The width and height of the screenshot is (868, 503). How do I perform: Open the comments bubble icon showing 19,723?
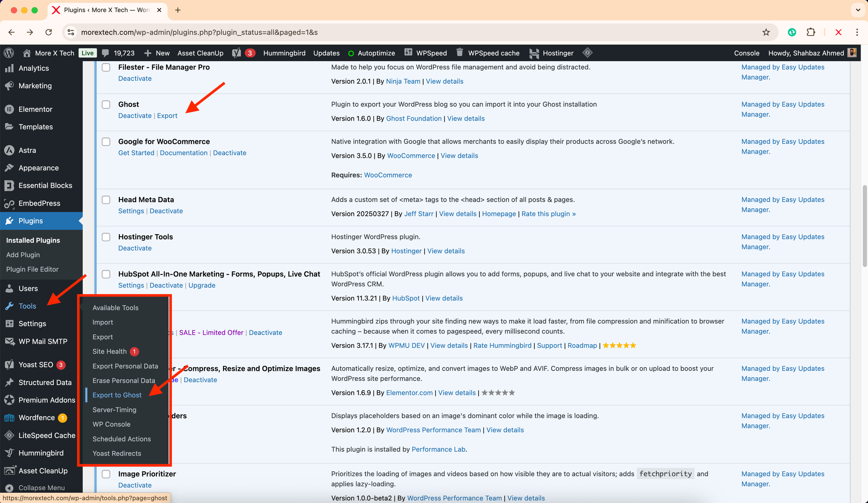(x=105, y=53)
